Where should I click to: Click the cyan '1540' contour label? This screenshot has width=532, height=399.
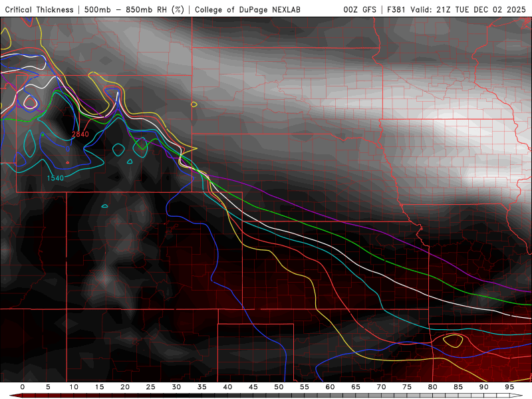pos(55,178)
